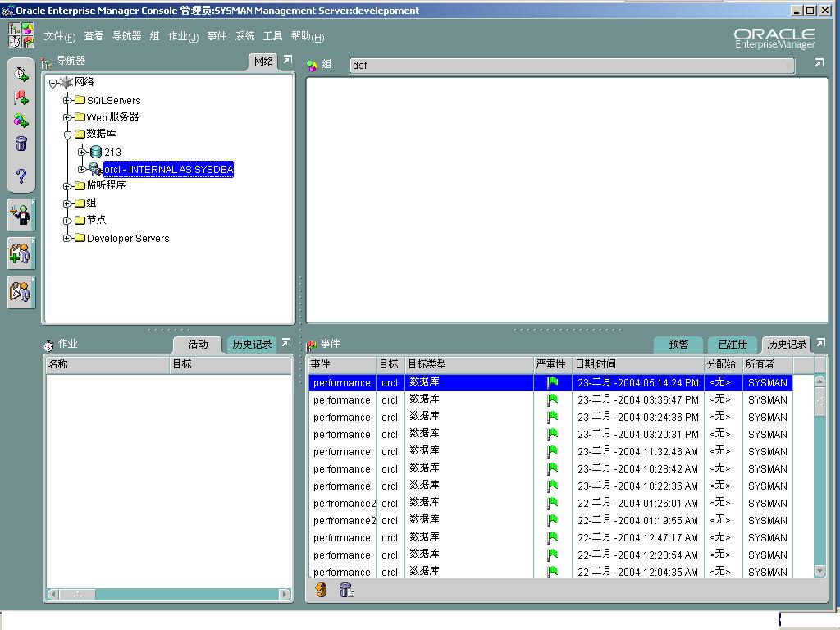Collapse the 数据库 folder
This screenshot has width=840, height=630.
click(67, 135)
